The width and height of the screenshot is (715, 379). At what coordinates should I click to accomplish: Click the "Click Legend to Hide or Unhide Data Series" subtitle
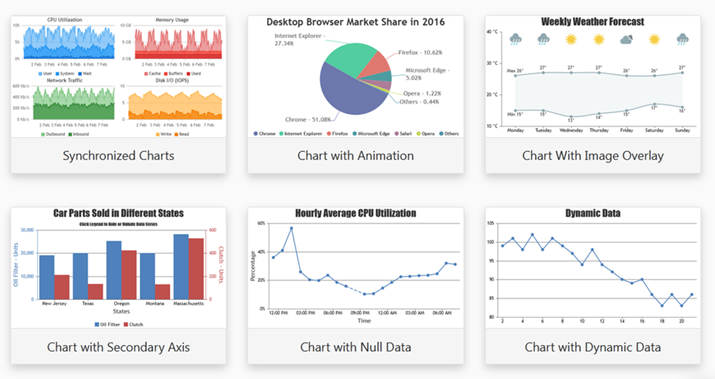pyautogui.click(x=118, y=224)
